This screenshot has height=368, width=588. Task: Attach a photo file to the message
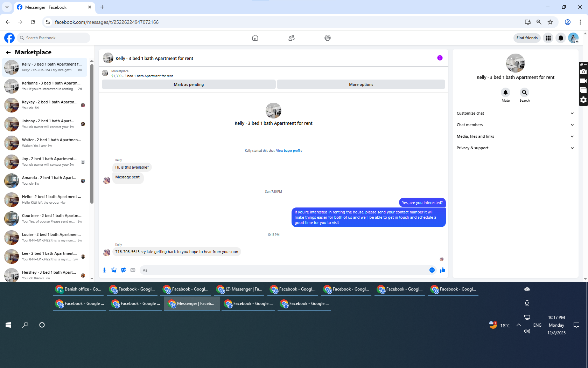pyautogui.click(x=114, y=270)
